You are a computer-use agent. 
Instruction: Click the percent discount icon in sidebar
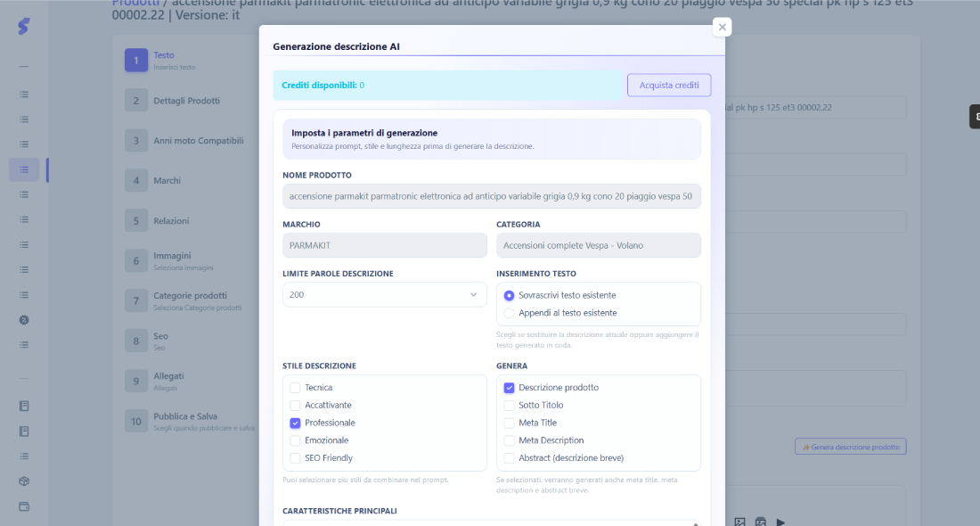pyautogui.click(x=24, y=319)
